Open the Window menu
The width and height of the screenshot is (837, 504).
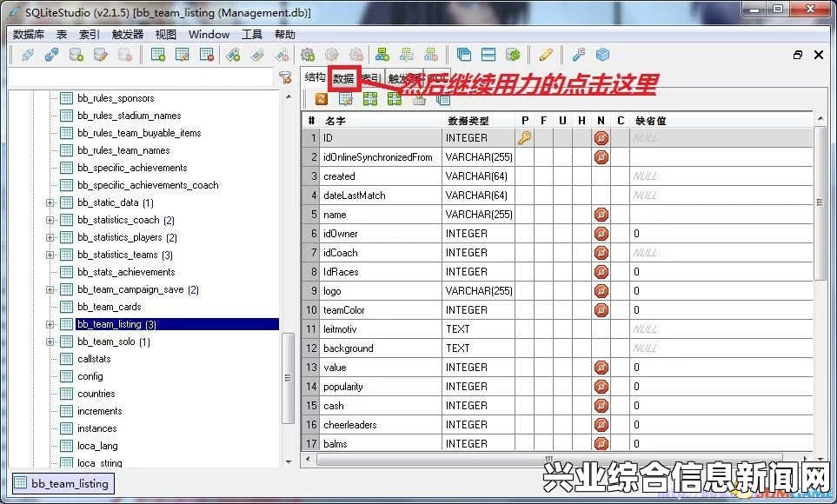click(x=209, y=35)
